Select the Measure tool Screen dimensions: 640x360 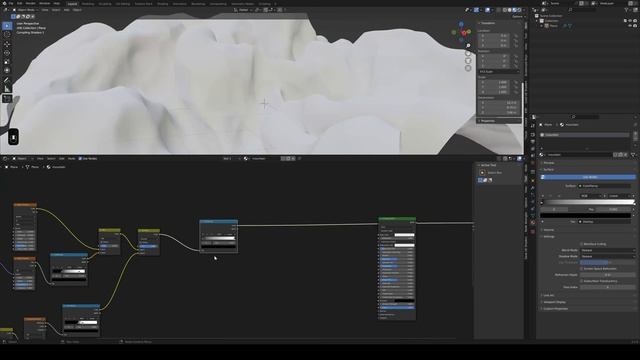click(x=7, y=89)
